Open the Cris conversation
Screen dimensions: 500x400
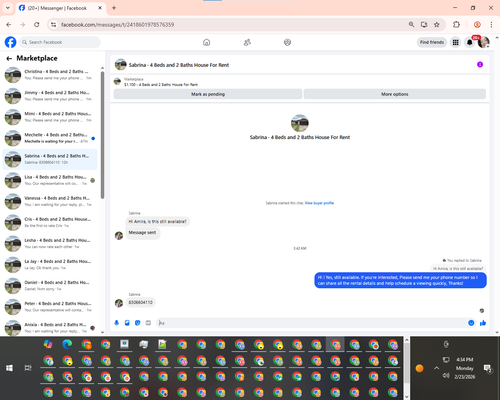(x=50, y=222)
